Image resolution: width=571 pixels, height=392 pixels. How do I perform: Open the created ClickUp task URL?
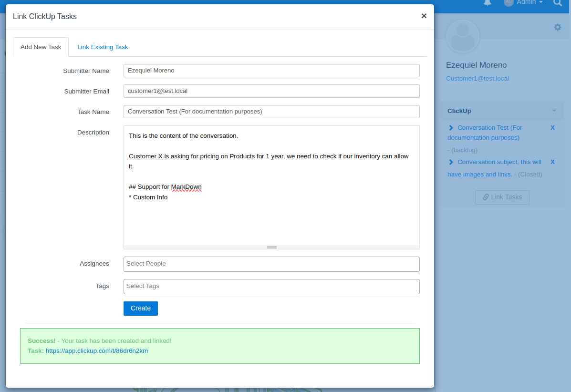coord(97,351)
